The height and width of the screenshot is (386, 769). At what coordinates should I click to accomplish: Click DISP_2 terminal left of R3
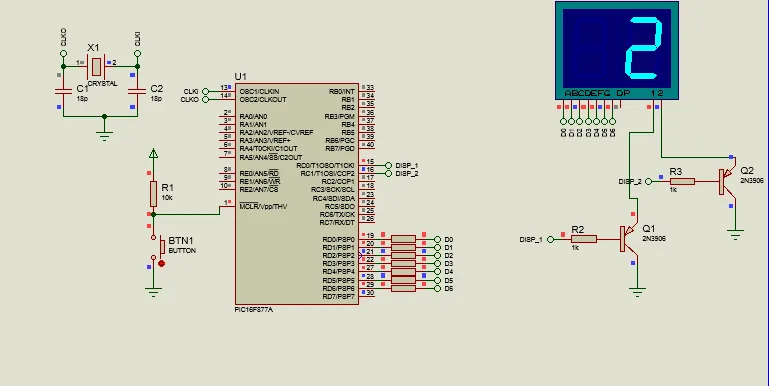[648, 181]
